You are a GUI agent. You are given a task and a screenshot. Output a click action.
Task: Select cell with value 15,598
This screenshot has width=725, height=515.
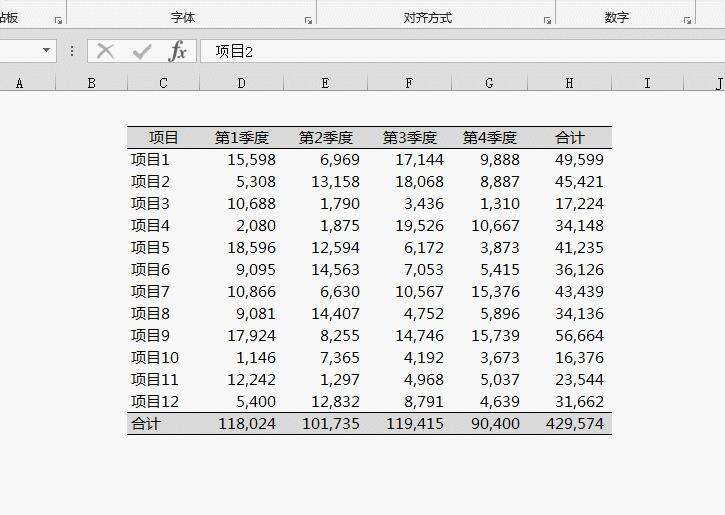click(241, 159)
